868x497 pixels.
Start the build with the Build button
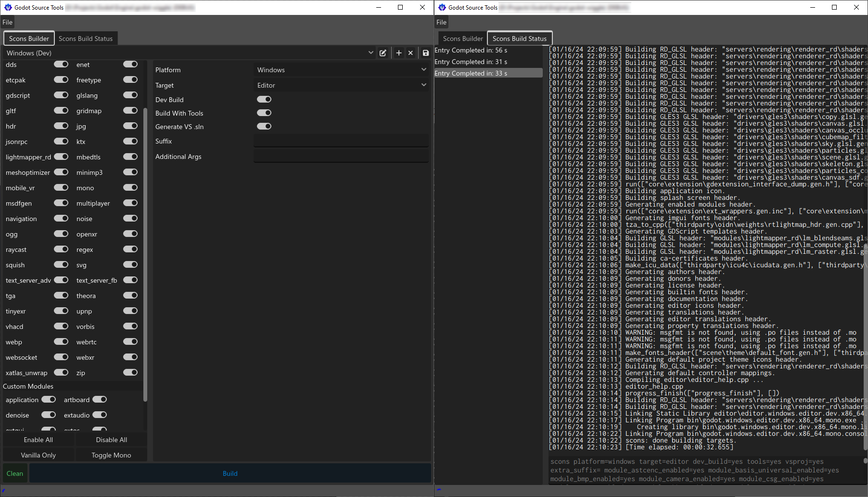(230, 473)
